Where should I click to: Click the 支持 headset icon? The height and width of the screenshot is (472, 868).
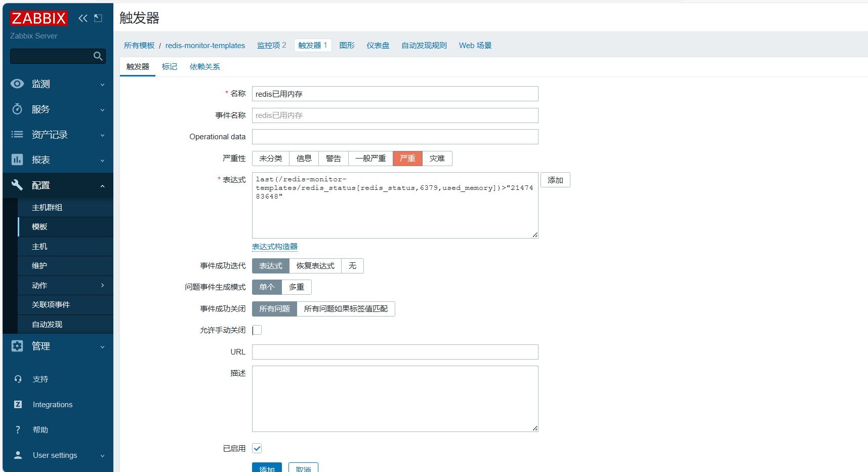pyautogui.click(x=18, y=379)
